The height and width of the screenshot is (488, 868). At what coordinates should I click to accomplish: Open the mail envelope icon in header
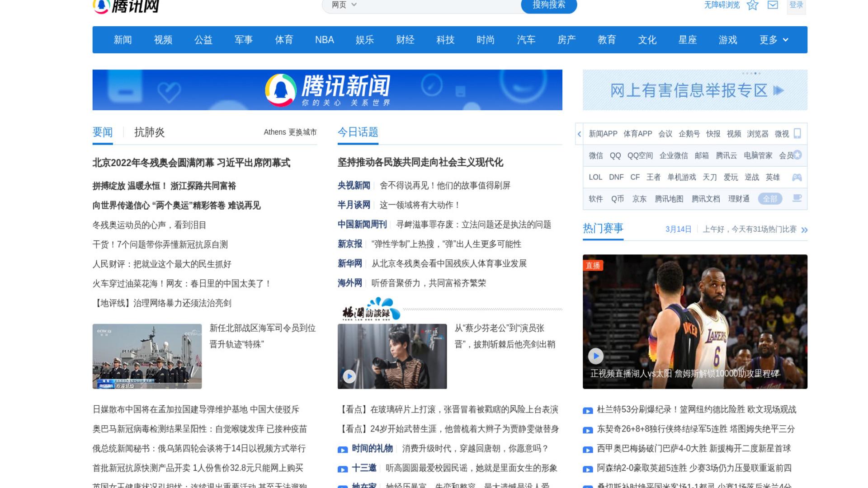click(773, 5)
